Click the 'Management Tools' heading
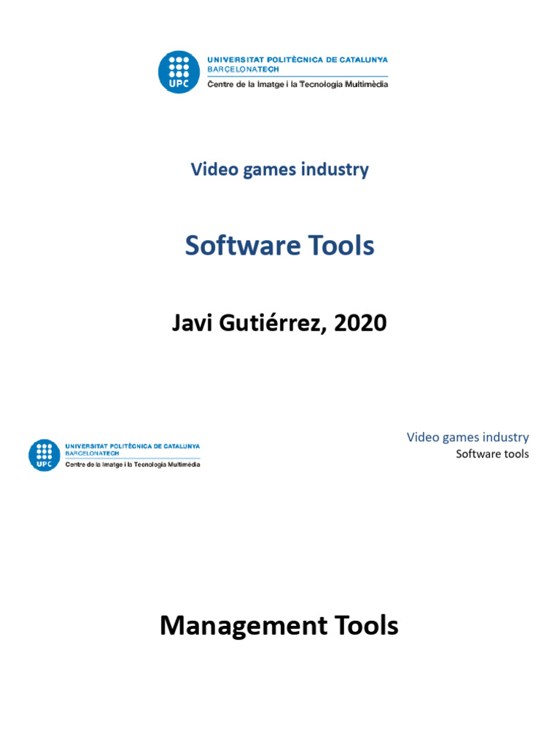Image resolution: width=560 pixels, height=747 pixels. point(279,625)
